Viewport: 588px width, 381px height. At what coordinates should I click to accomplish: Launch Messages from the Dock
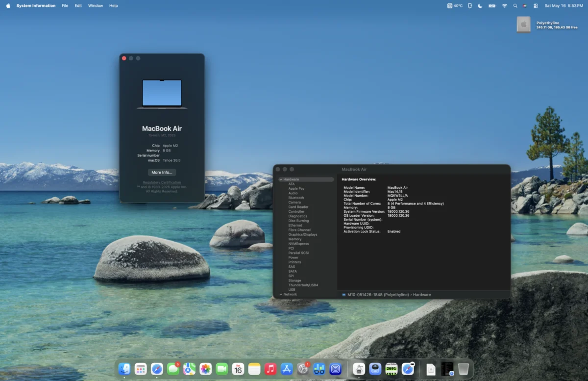[173, 369]
